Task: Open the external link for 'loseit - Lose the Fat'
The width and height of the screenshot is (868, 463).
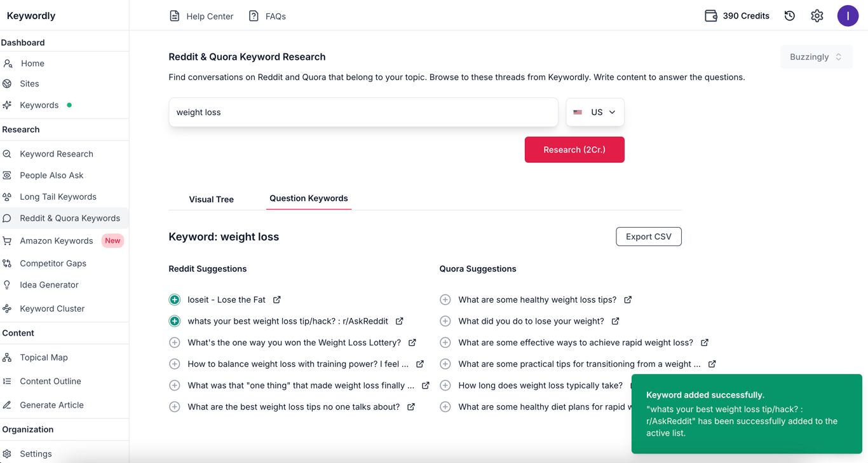Action: point(276,299)
